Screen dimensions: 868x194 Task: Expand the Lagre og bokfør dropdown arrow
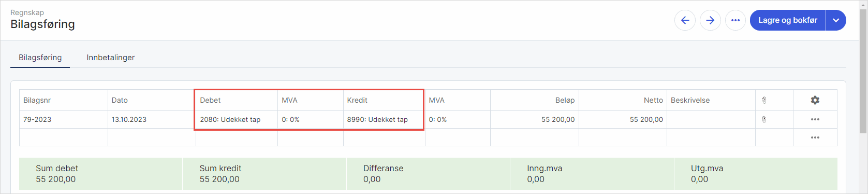[836, 20]
